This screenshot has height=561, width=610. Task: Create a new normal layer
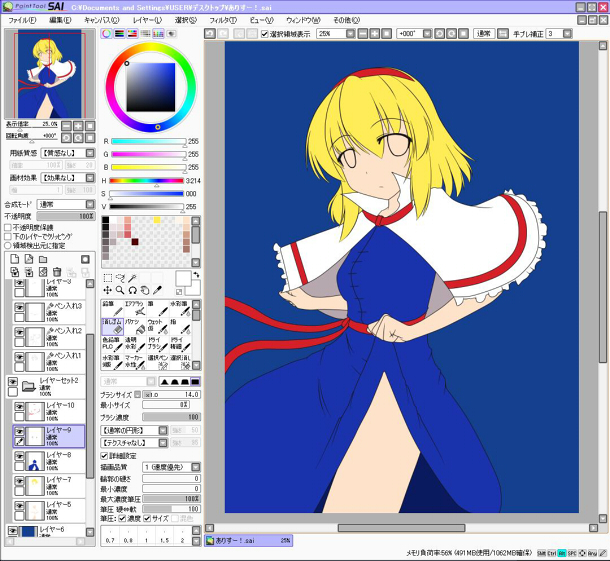coord(14,259)
